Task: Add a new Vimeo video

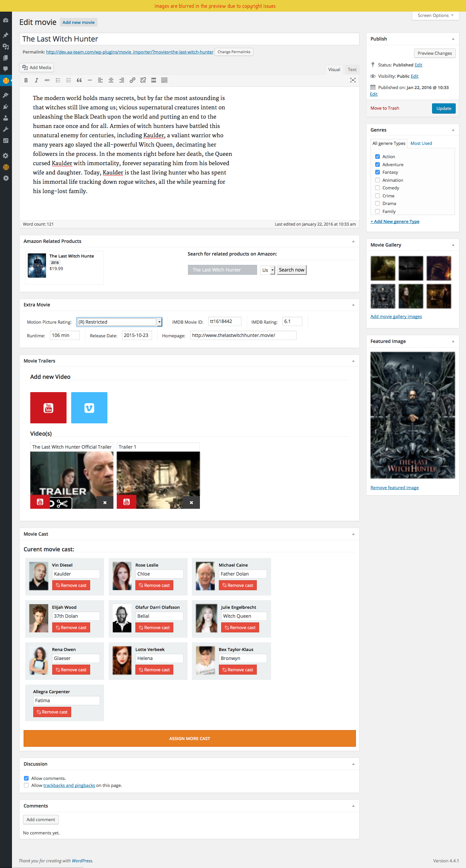Action: 89,408
